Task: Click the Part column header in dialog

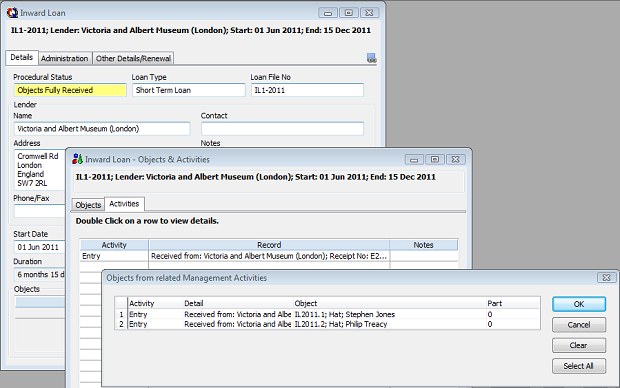Action: pyautogui.click(x=513, y=303)
